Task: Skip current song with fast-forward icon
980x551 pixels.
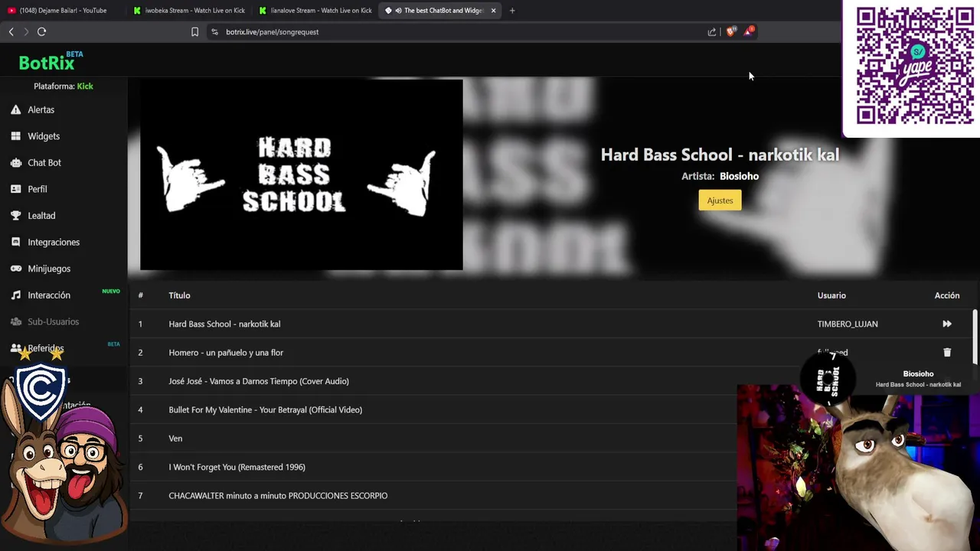Action: (x=947, y=324)
